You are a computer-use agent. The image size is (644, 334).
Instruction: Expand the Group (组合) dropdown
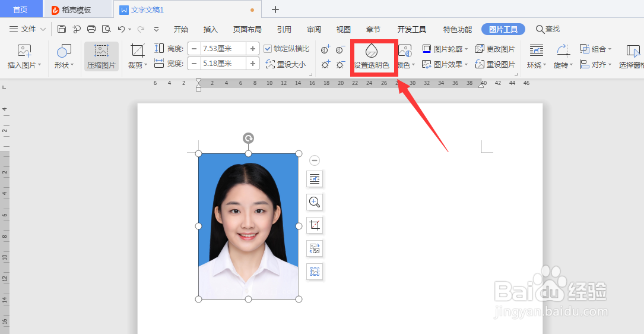point(610,49)
